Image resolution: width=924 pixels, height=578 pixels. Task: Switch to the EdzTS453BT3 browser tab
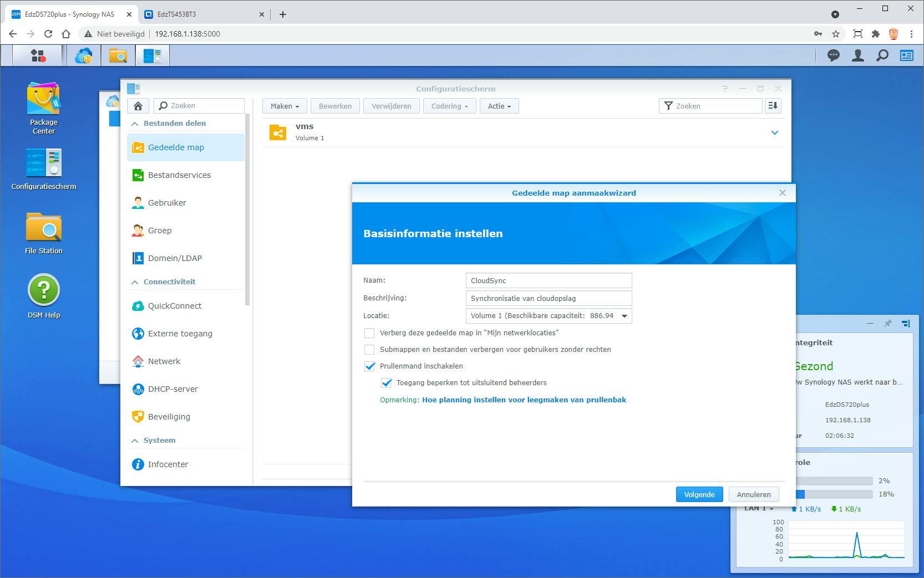[x=204, y=14]
